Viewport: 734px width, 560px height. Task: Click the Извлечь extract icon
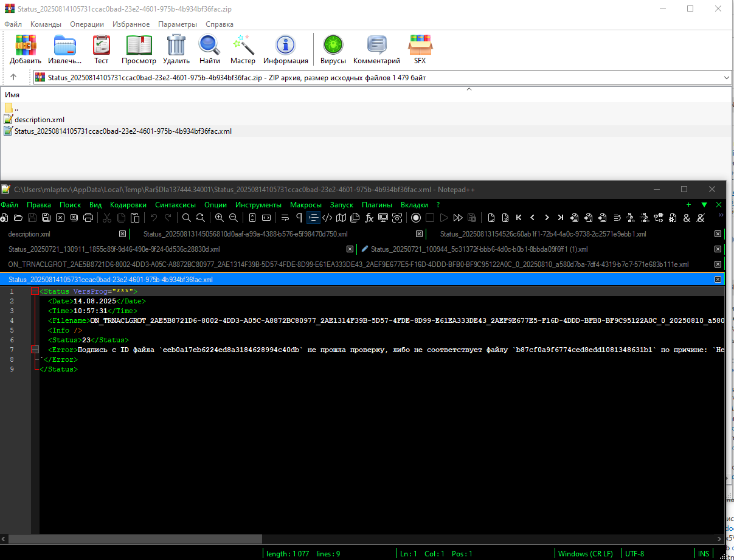pos(64,46)
